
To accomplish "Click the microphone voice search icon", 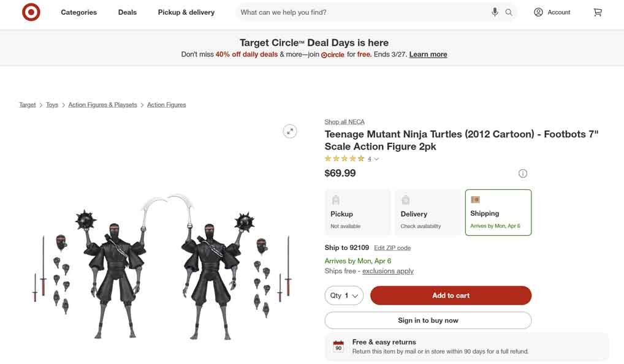I will pyautogui.click(x=495, y=12).
